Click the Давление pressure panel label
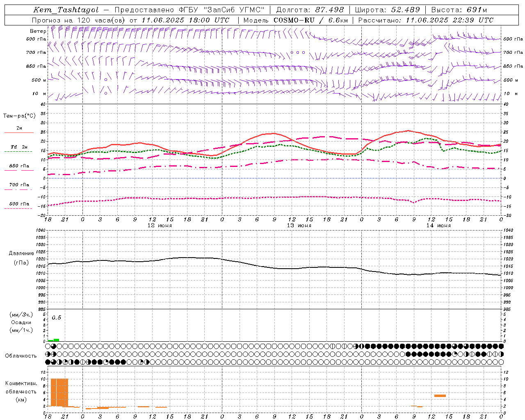525x420 pixels. [21, 253]
